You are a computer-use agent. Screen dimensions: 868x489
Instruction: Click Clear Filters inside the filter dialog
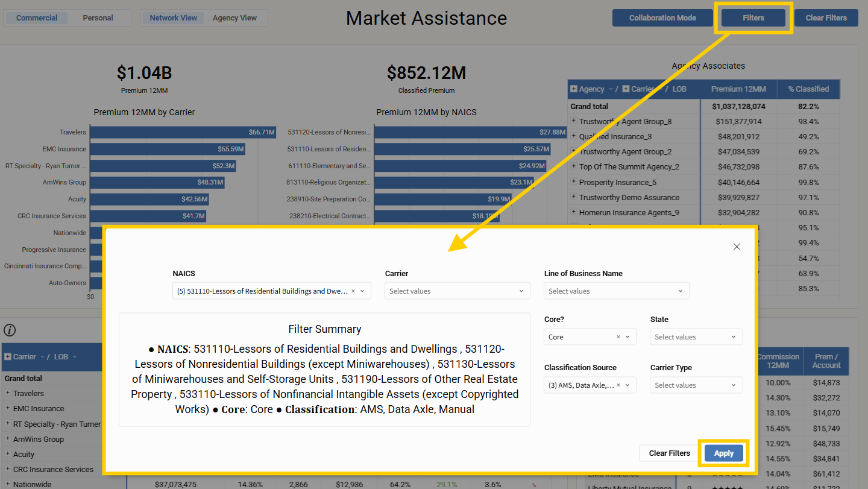click(x=669, y=453)
